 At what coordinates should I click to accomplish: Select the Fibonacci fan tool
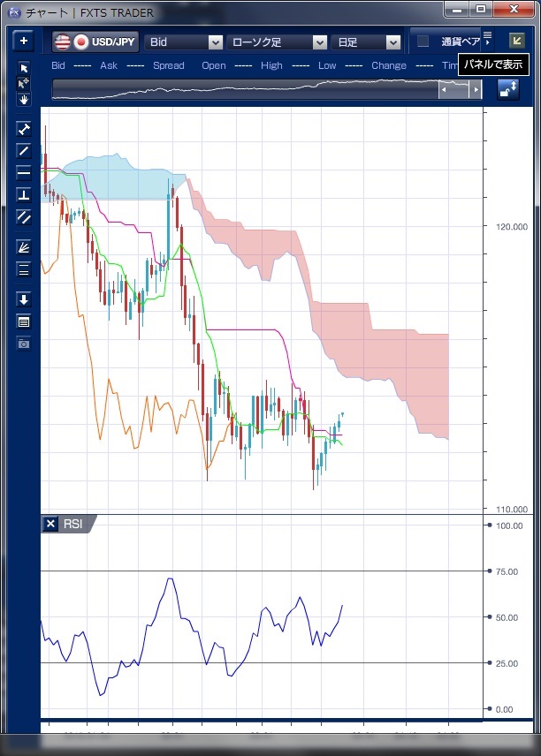24,247
